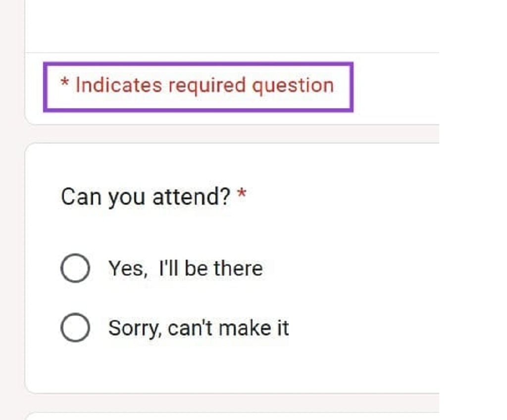Click the "Yes, I'll be there" option label
Viewport: 507px width, 420px height.
tap(185, 269)
